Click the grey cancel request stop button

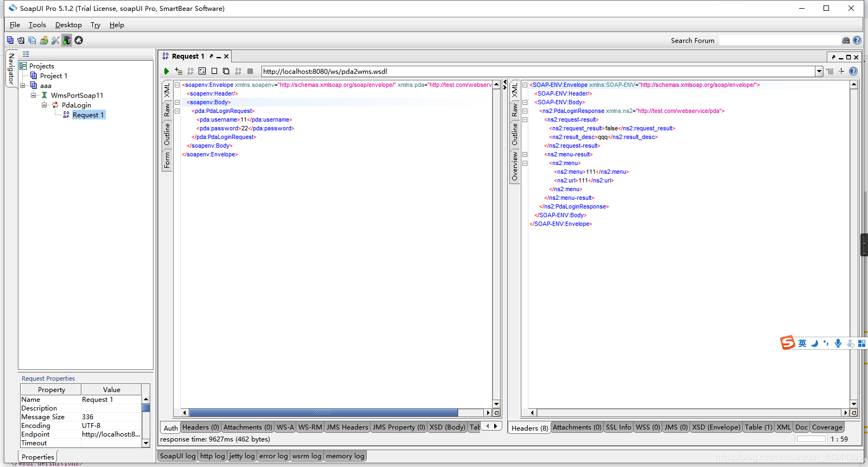click(250, 71)
